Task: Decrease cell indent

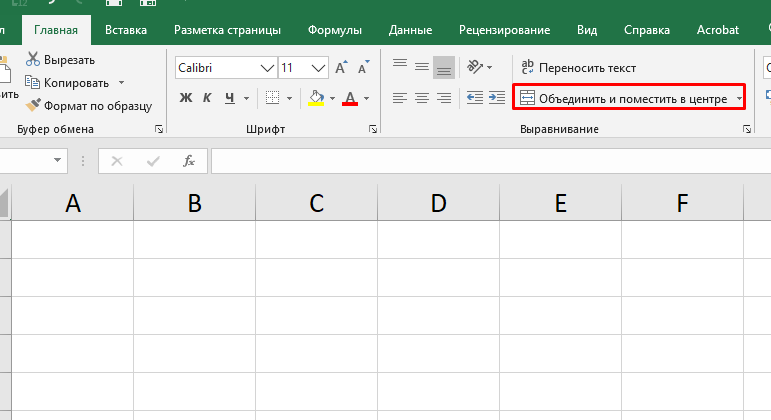Action: [x=474, y=98]
